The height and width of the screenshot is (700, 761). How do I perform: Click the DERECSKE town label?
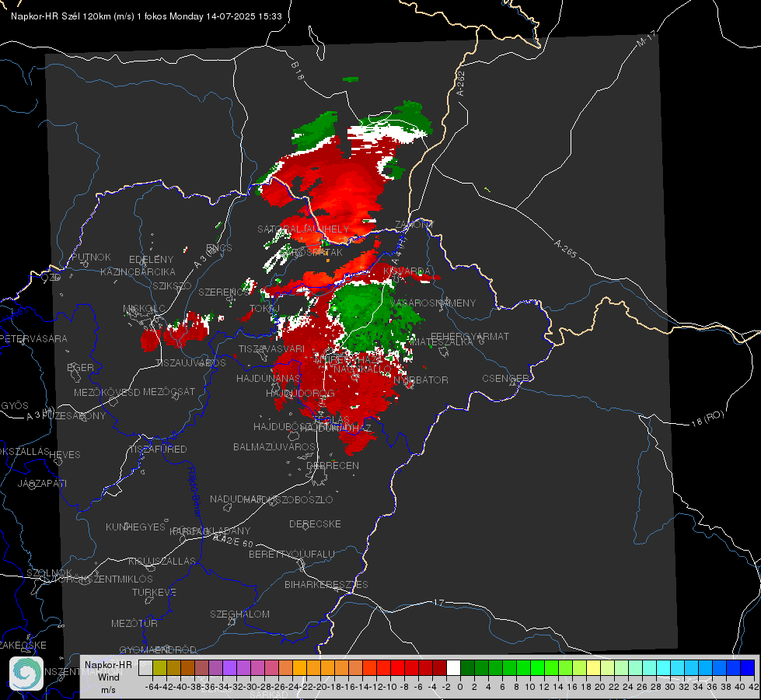pyautogui.click(x=315, y=524)
